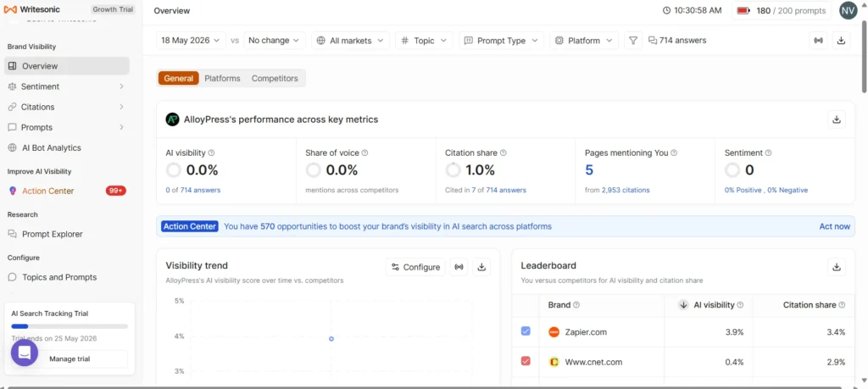This screenshot has width=868, height=389.
Task: Click the Citation share info icon
Action: (504, 153)
